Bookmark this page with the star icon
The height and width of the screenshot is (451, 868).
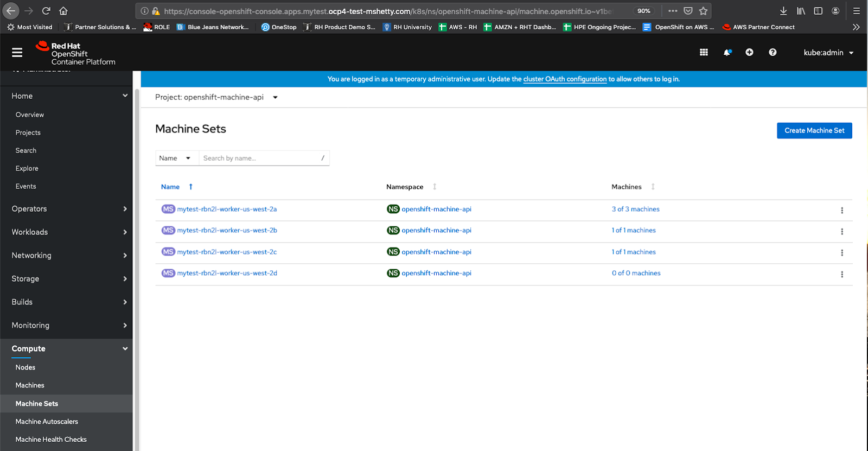coord(703,11)
